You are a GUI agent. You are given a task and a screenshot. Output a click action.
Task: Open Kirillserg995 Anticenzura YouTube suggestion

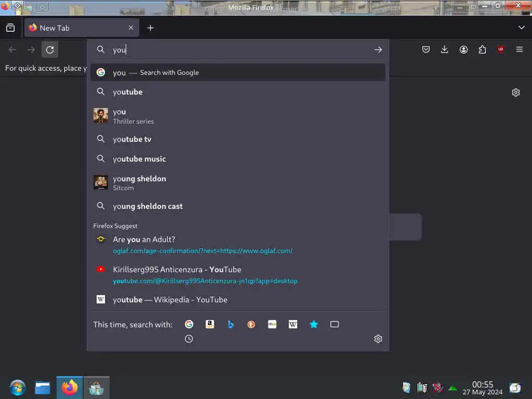[x=238, y=275]
